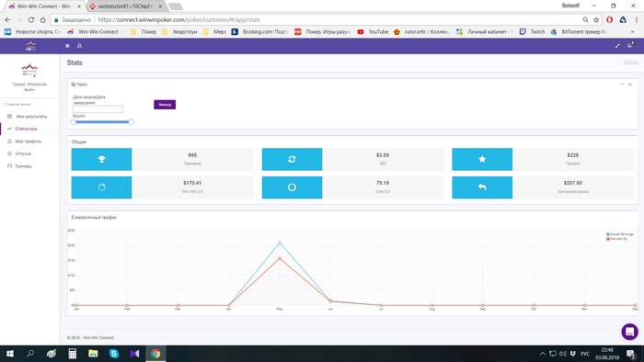Click the reply arrow tile for rakeback

(x=482, y=187)
